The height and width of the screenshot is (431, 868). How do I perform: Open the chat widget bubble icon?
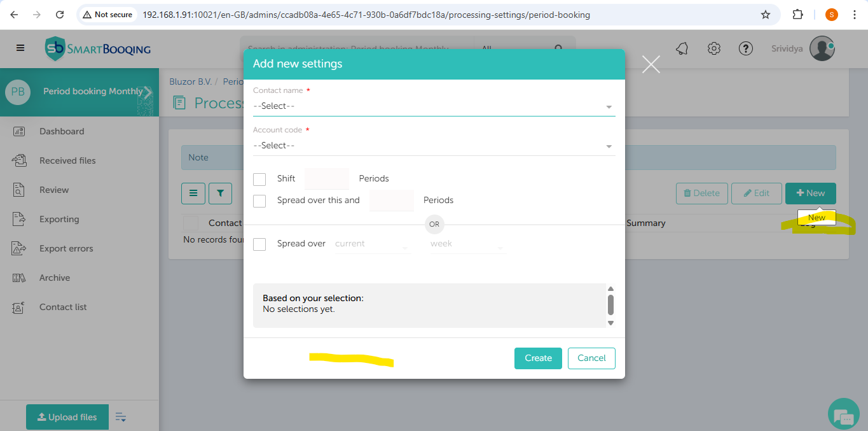[843, 416]
